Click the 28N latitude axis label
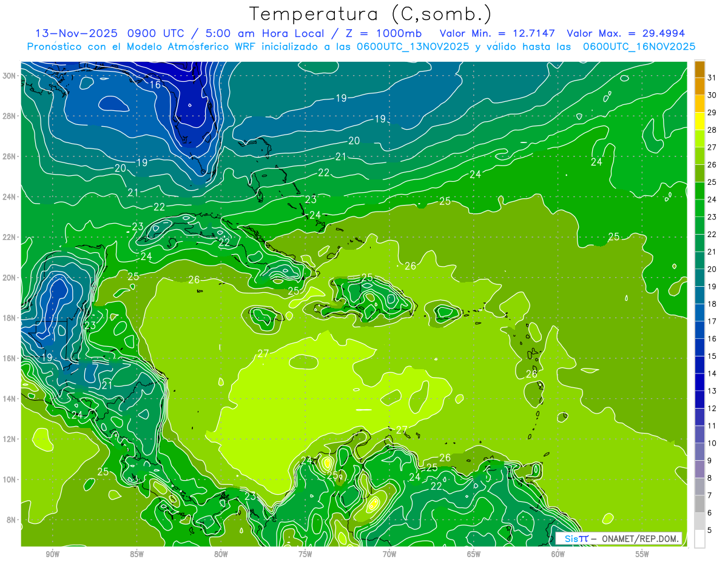 (9, 116)
